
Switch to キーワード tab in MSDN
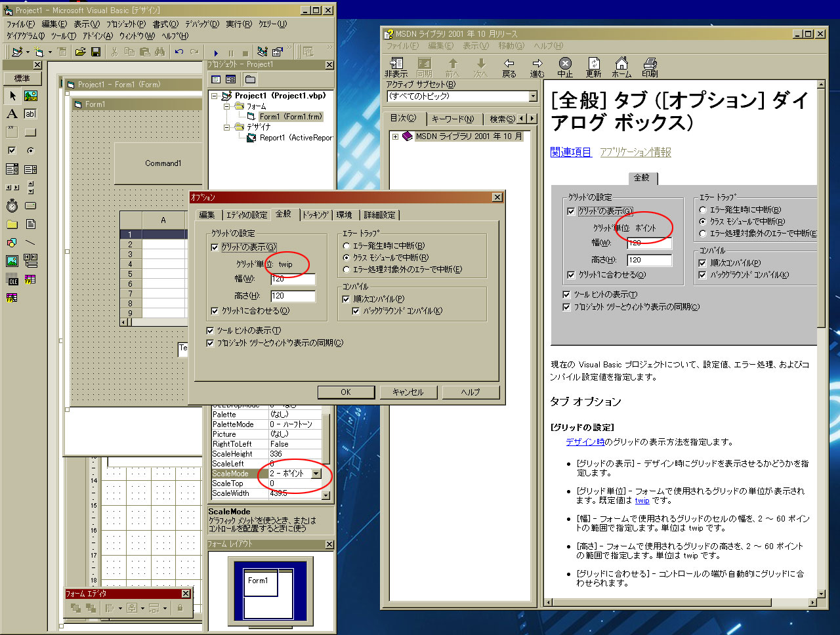click(x=453, y=119)
